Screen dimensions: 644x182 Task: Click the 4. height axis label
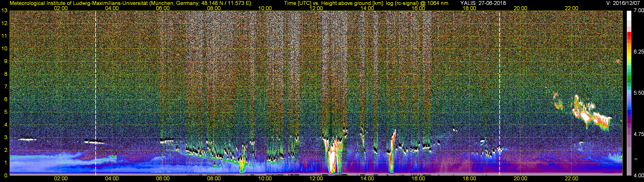6,125
